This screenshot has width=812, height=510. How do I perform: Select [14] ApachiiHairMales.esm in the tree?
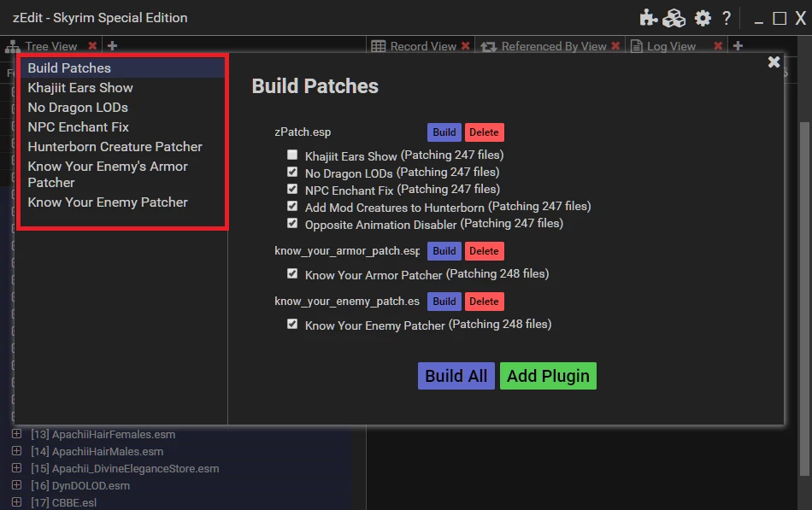click(x=97, y=452)
